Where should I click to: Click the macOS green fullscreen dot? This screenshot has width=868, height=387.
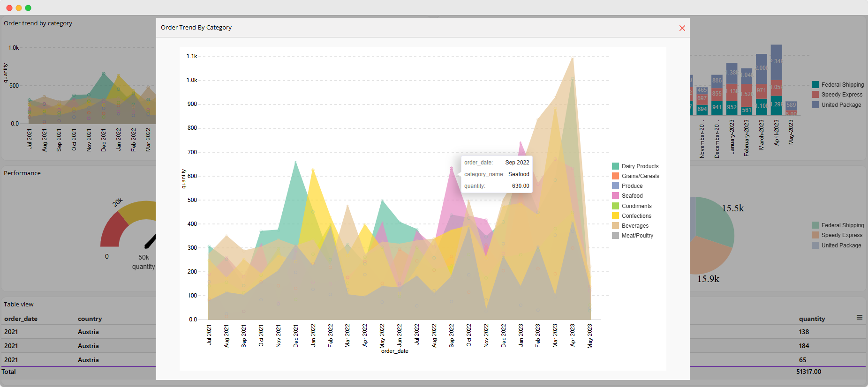(x=28, y=8)
